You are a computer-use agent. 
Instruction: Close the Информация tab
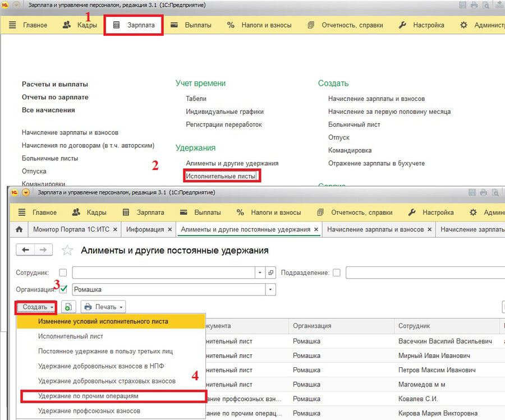coord(169,229)
